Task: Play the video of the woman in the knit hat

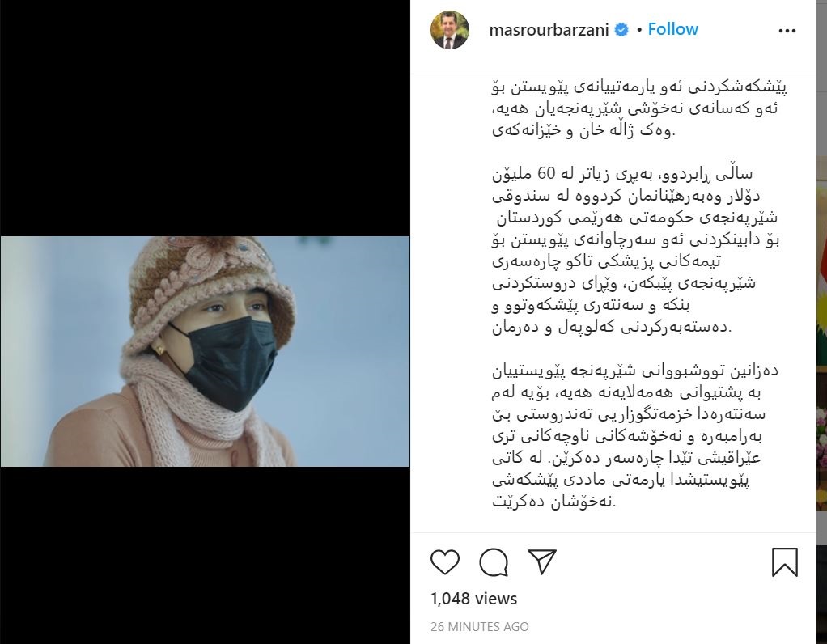Action: click(206, 351)
